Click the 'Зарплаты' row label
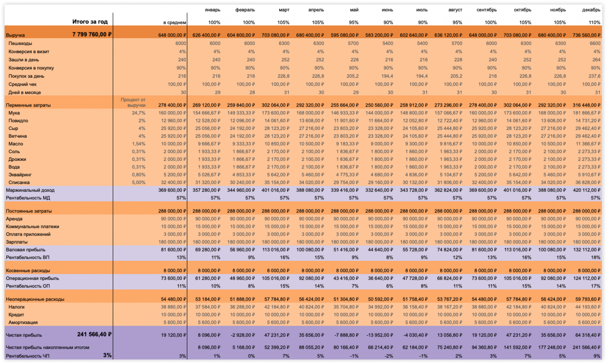Viewport: 607px width, 364px height. tap(17, 242)
